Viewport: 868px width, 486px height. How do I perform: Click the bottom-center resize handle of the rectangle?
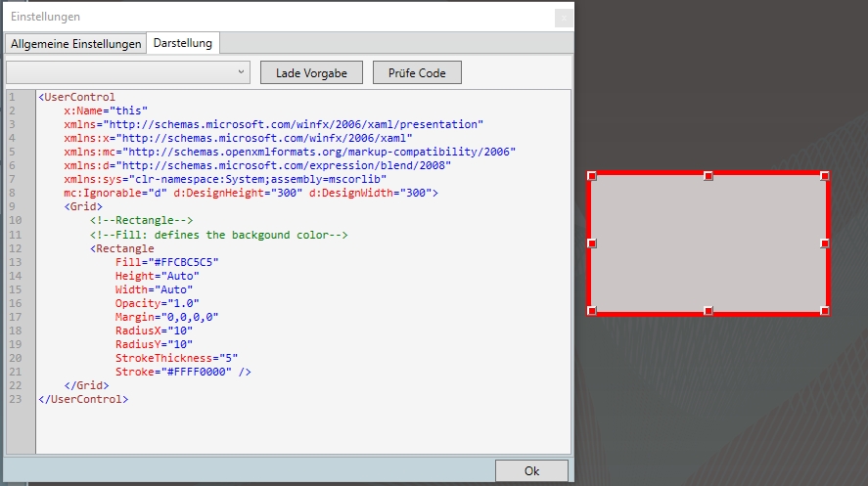[x=708, y=311]
